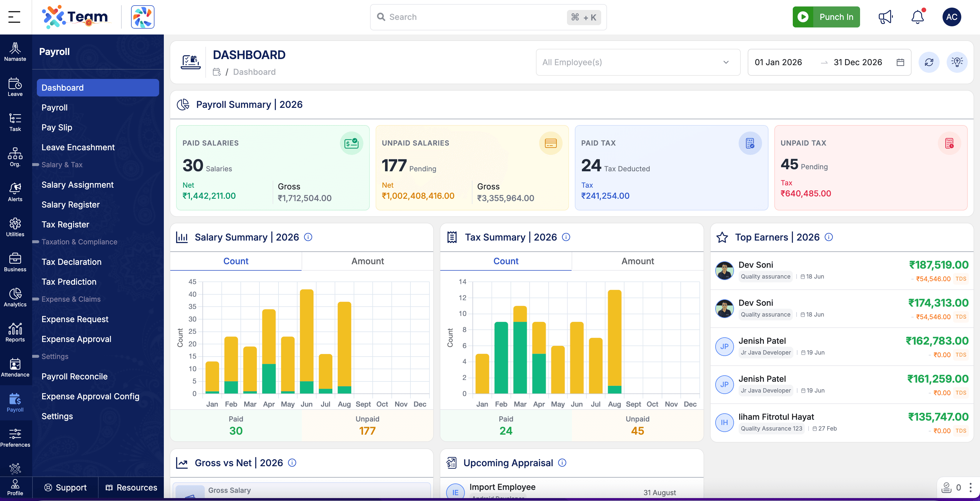The width and height of the screenshot is (980, 501).
Task: Open the Leave module icon
Action: (15, 87)
